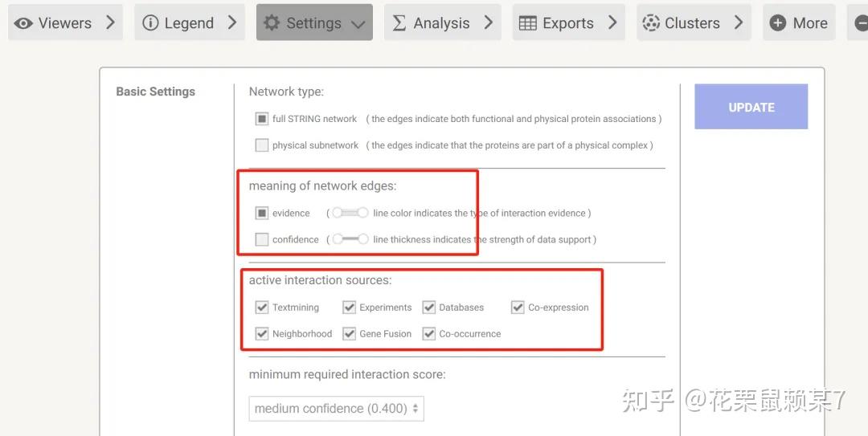Click the sigma icon beside Analysis
The height and width of the screenshot is (436, 868).
[399, 22]
